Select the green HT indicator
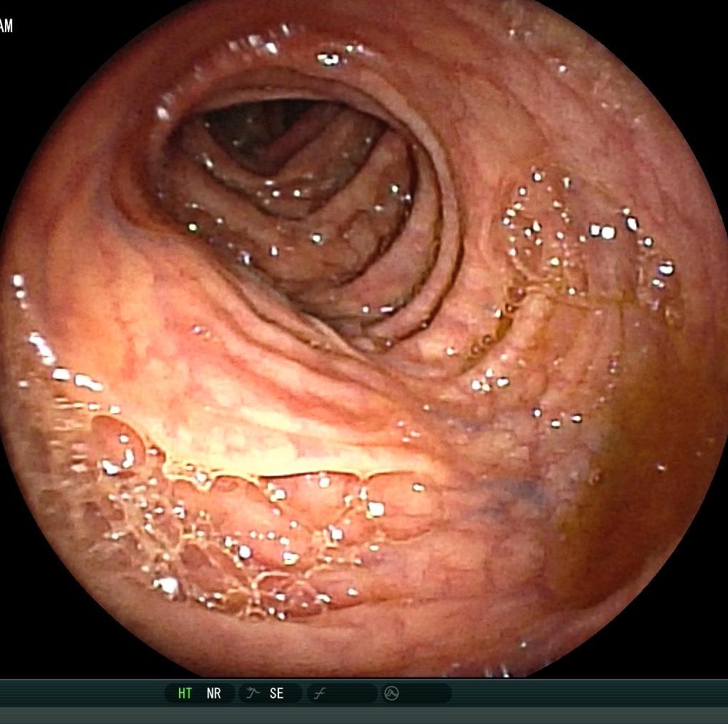The image size is (728, 724). (185, 693)
